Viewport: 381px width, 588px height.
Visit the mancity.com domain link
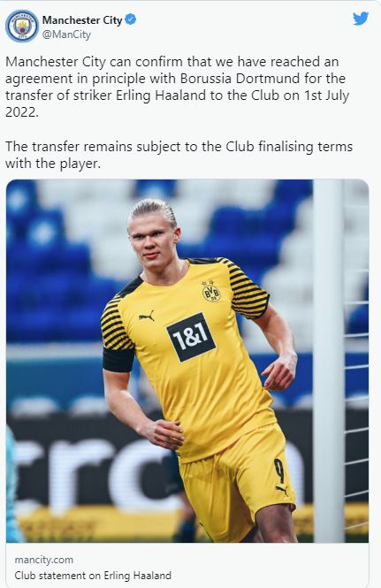tap(44, 560)
